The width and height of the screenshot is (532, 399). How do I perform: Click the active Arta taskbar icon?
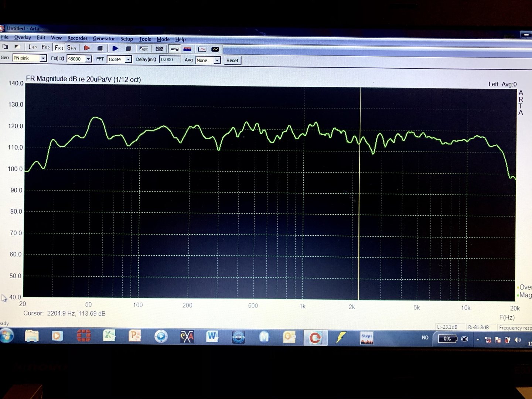pos(316,338)
